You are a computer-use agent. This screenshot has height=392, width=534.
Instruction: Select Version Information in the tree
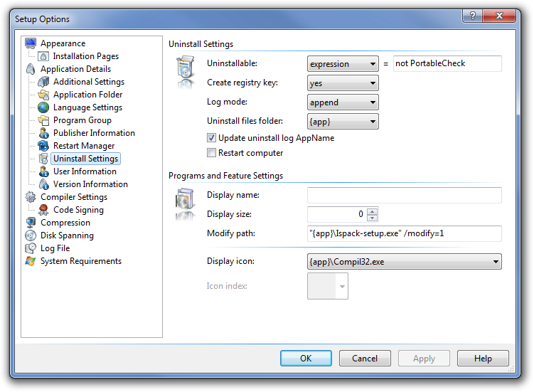click(x=90, y=184)
